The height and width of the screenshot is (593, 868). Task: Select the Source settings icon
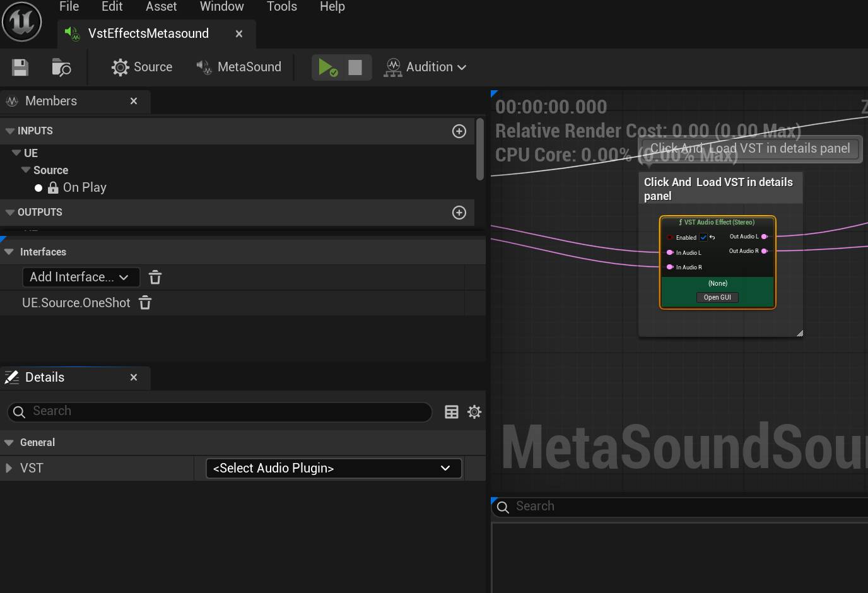(x=120, y=67)
